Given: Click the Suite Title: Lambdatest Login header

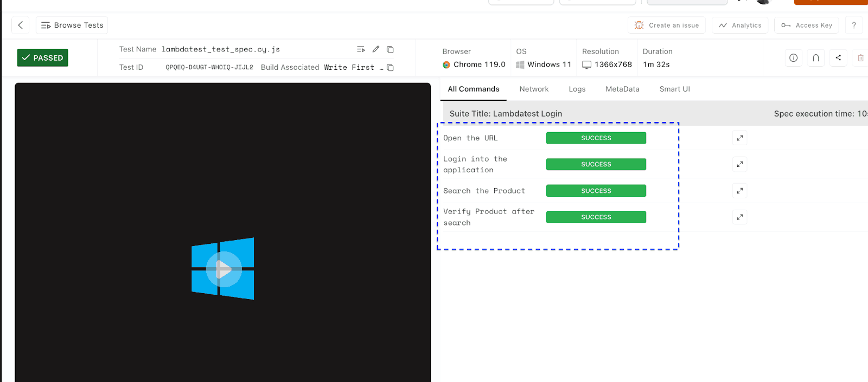Looking at the screenshot, I should [x=506, y=114].
